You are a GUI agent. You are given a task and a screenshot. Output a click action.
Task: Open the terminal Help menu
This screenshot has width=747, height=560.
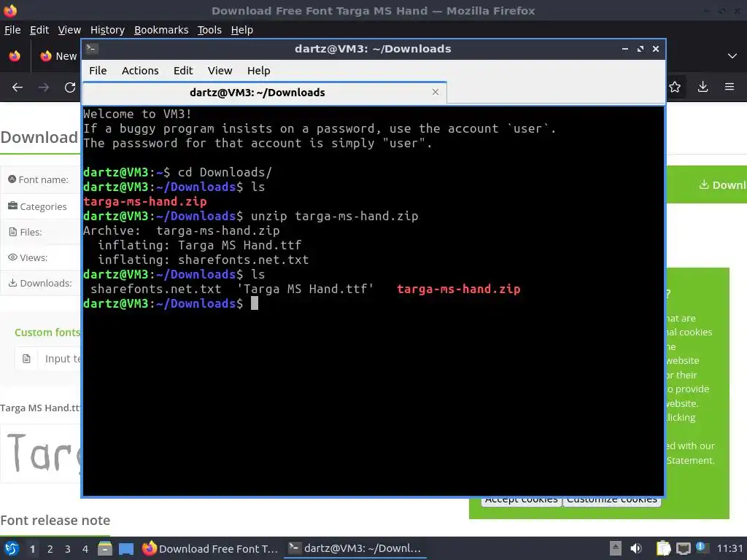[259, 71]
